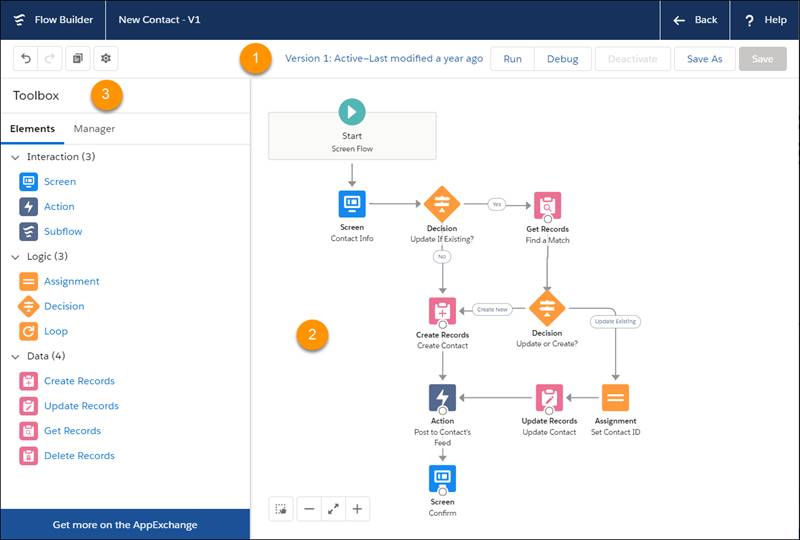Click the New Contact - V1 flow title
This screenshot has width=800, height=540.
[x=159, y=20]
